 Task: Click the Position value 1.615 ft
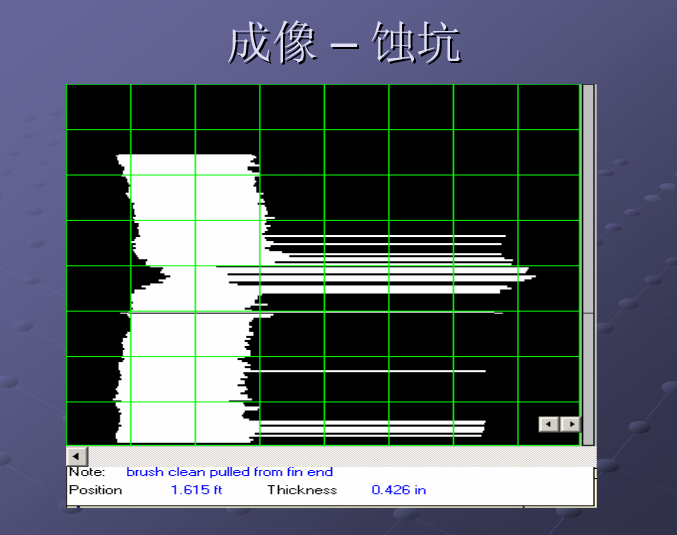coord(196,490)
